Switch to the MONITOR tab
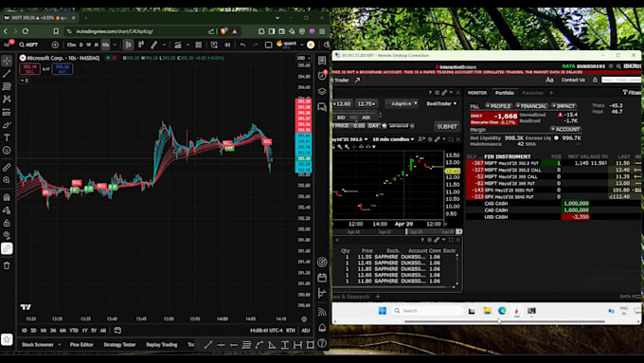The height and width of the screenshot is (363, 644). [x=477, y=93]
